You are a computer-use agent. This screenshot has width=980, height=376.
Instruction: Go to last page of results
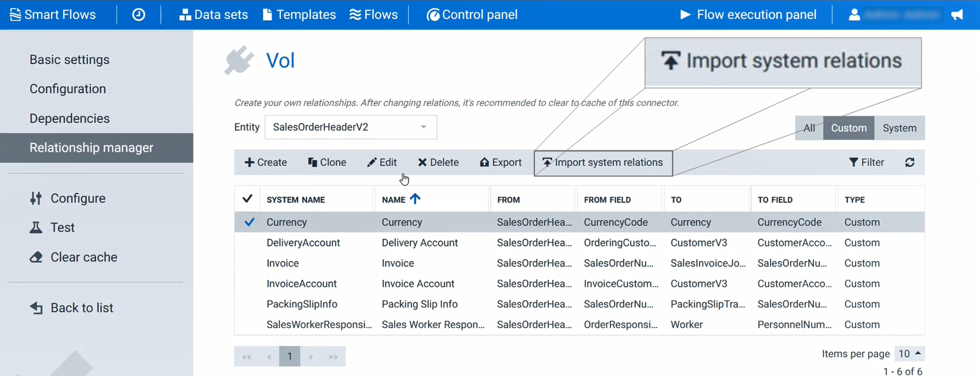tap(333, 357)
